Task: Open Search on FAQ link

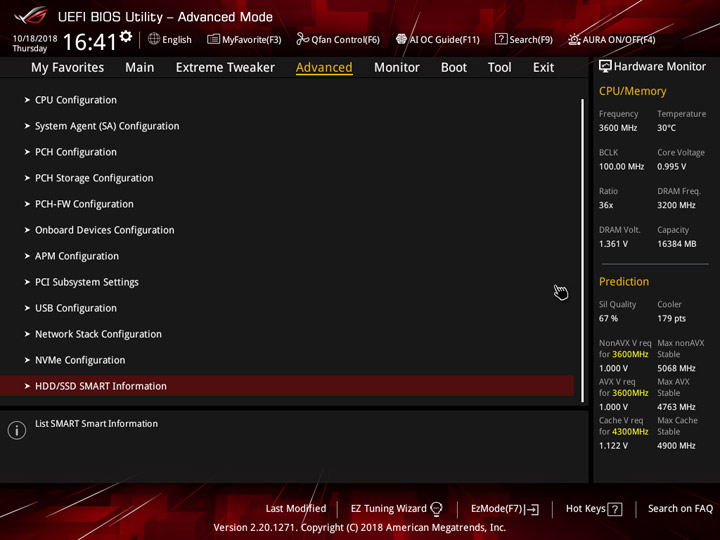Action: 681,509
